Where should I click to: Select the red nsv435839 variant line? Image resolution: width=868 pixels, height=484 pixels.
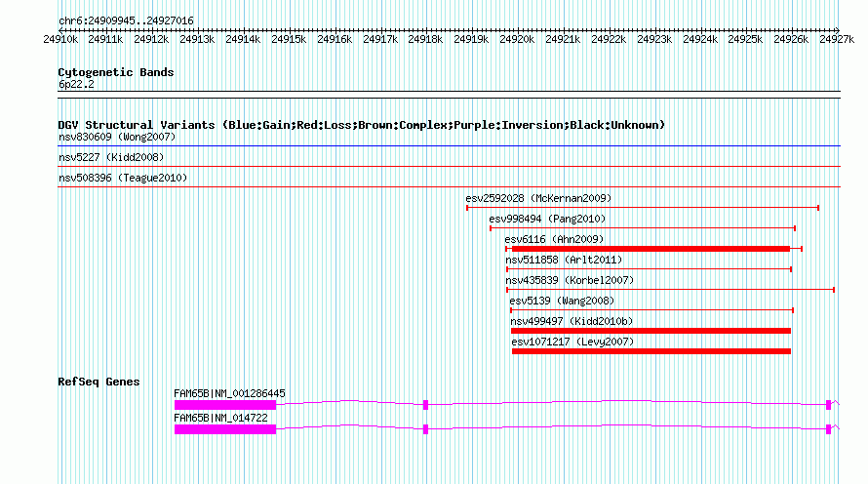pos(670,290)
